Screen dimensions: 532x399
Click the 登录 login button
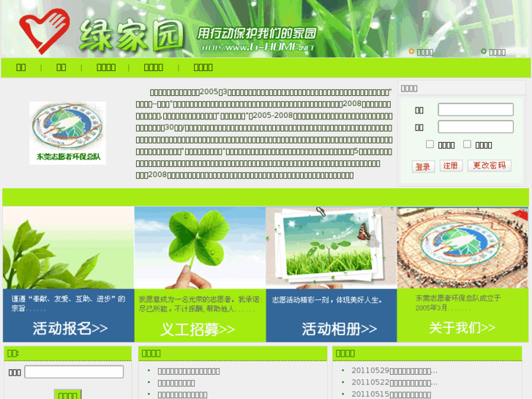pos(423,166)
